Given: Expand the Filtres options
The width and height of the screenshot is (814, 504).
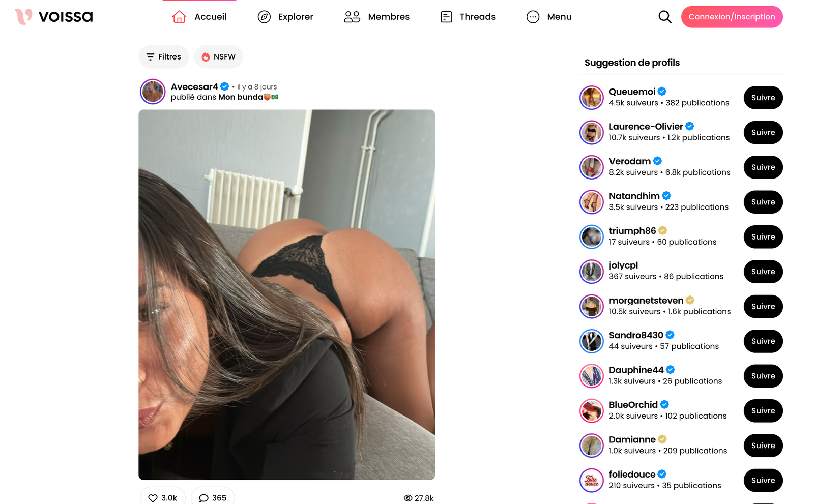Looking at the screenshot, I should pyautogui.click(x=163, y=57).
